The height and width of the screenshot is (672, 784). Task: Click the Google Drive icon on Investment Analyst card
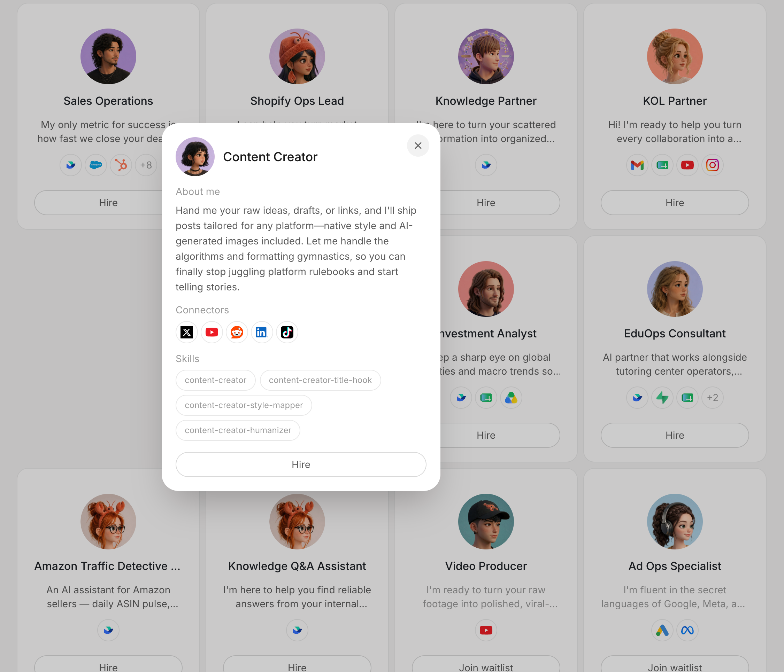[x=511, y=398]
